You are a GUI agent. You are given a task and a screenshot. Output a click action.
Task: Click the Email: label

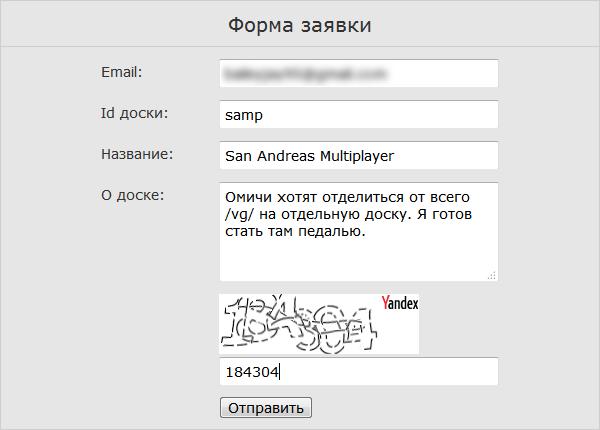122,72
